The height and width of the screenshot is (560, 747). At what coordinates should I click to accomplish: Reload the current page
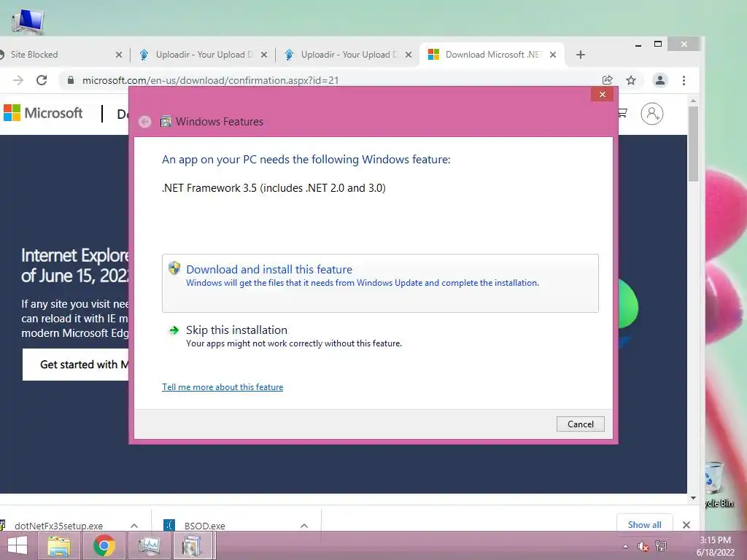[42, 80]
